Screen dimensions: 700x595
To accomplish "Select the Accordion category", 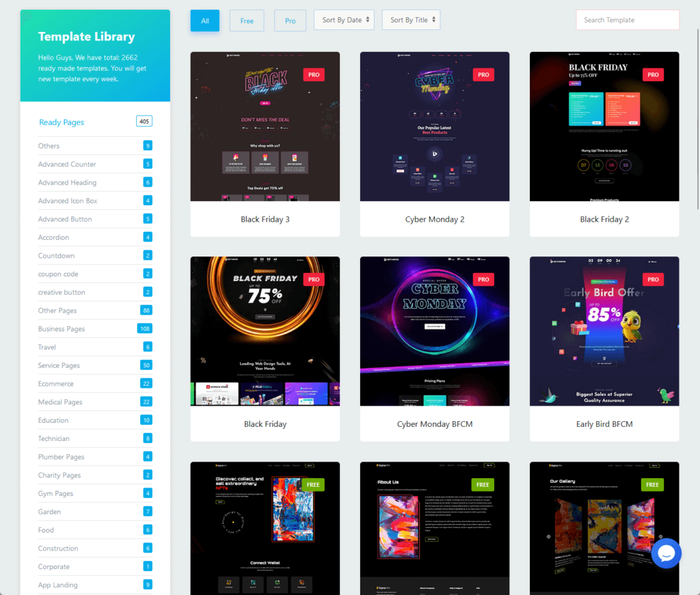I will tap(94, 237).
